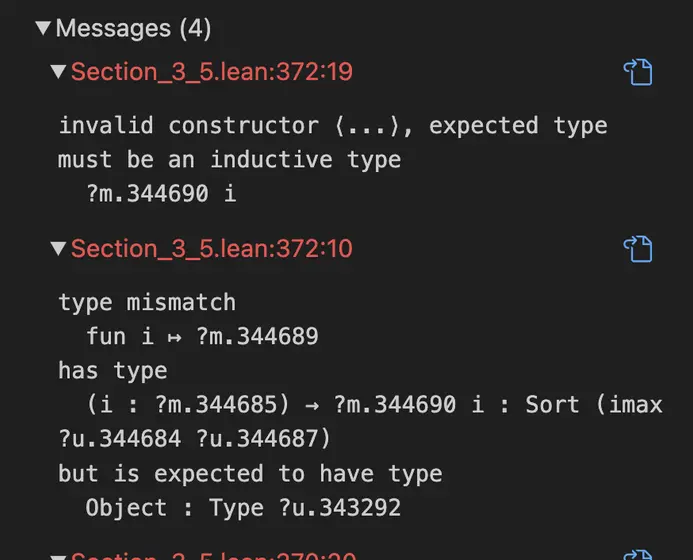Image resolution: width=693 pixels, height=560 pixels.
Task: Jump to Section_3_5.lean:372:19 location
Action: [211, 72]
